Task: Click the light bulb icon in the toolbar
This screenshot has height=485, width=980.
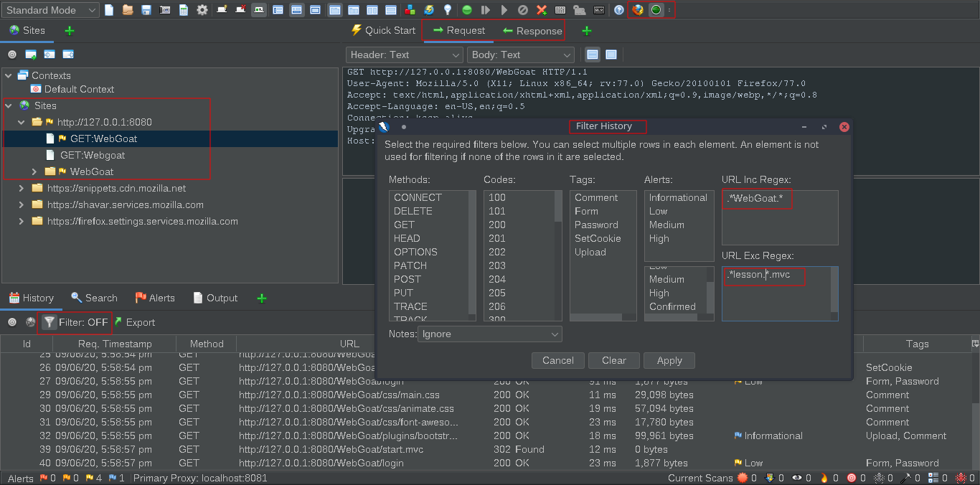Action: tap(448, 10)
